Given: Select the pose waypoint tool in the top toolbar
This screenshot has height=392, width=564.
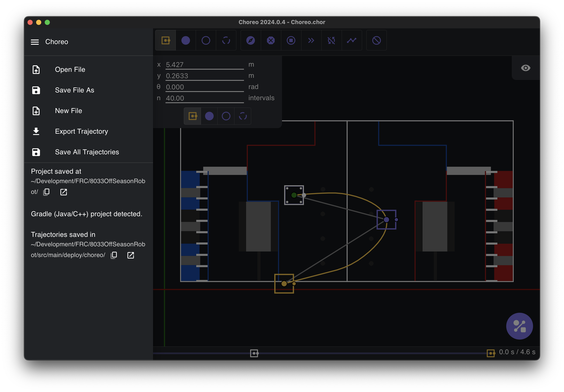Looking at the screenshot, I should pyautogui.click(x=166, y=40).
